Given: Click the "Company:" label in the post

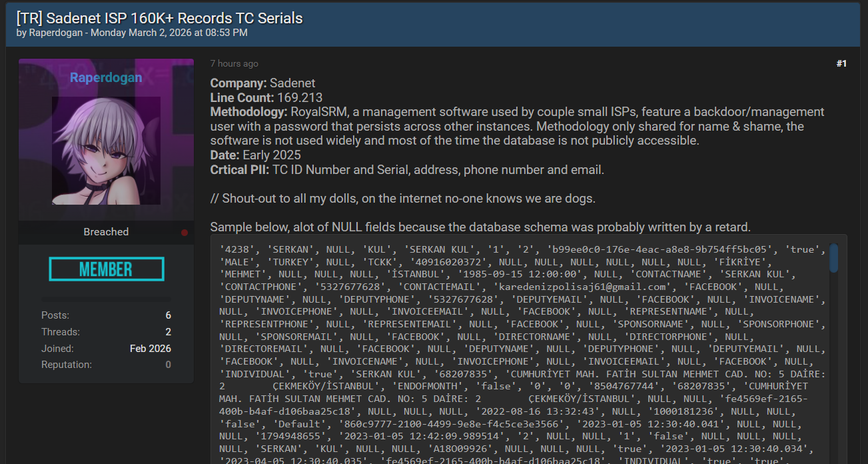Looking at the screenshot, I should pos(238,83).
